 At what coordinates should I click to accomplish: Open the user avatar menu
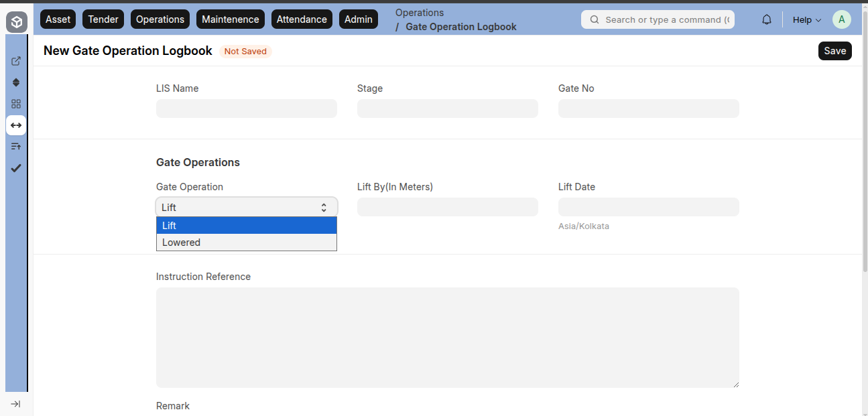(x=841, y=19)
